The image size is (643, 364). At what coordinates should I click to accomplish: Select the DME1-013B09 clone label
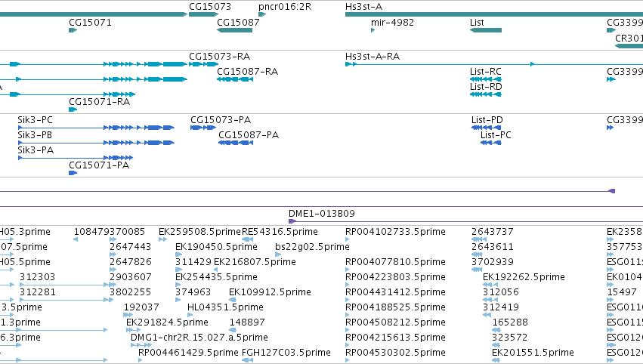point(322,213)
